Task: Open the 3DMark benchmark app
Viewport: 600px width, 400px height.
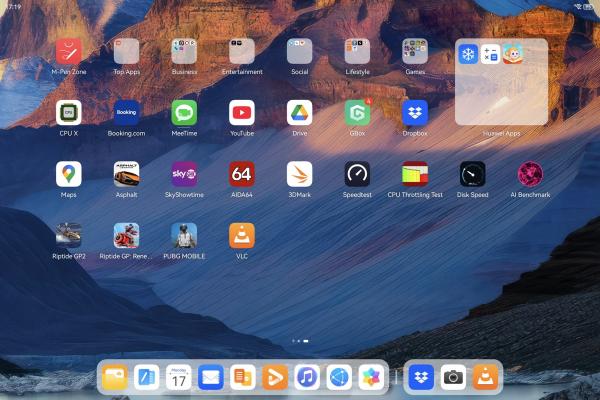Action: tap(300, 174)
